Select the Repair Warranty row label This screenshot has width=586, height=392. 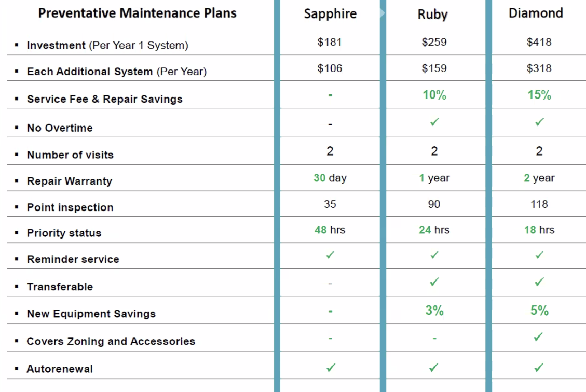[x=70, y=181]
